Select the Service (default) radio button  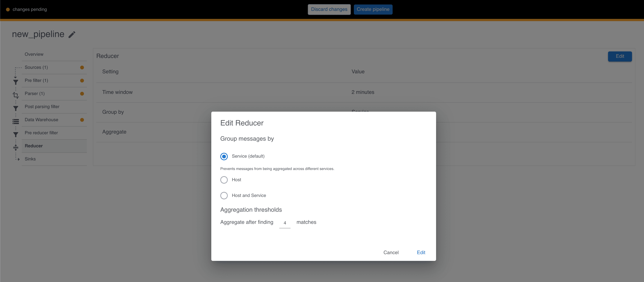(x=224, y=156)
